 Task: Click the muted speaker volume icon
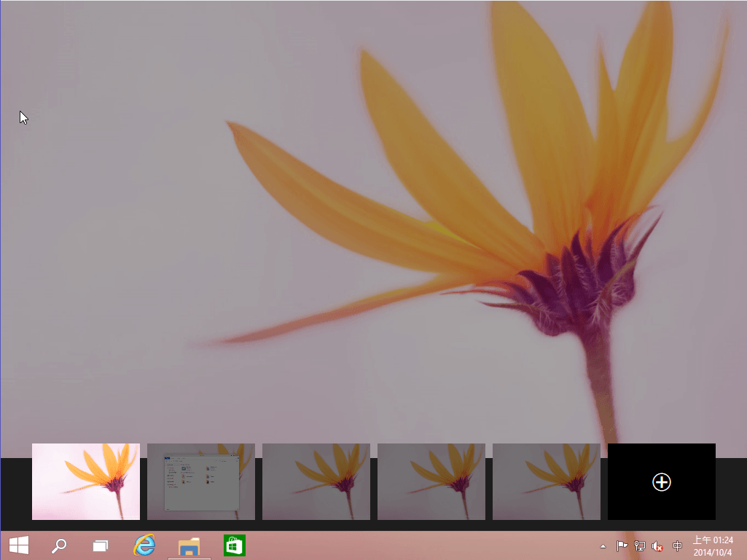tap(657, 546)
